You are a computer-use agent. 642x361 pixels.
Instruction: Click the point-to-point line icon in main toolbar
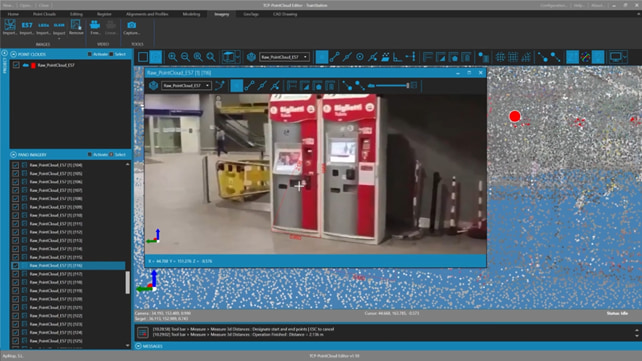(335, 57)
